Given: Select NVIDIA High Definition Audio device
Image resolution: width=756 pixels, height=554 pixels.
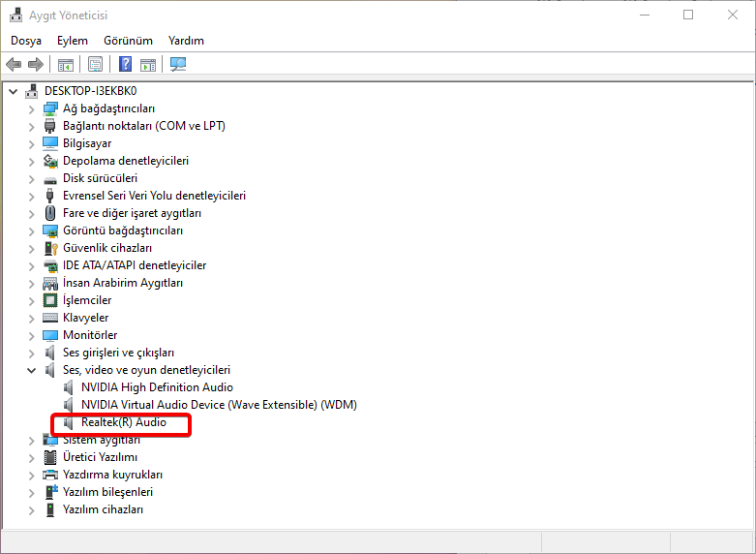Looking at the screenshot, I should click(x=157, y=387).
